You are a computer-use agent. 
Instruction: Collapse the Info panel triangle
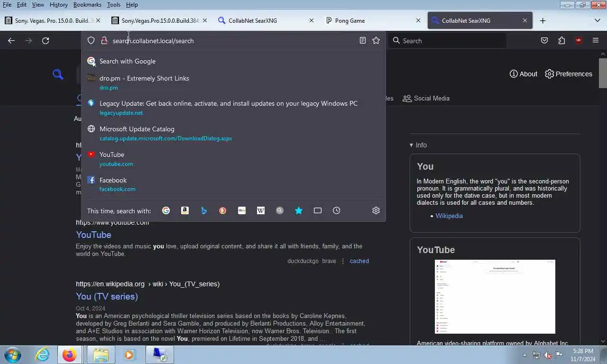point(411,145)
